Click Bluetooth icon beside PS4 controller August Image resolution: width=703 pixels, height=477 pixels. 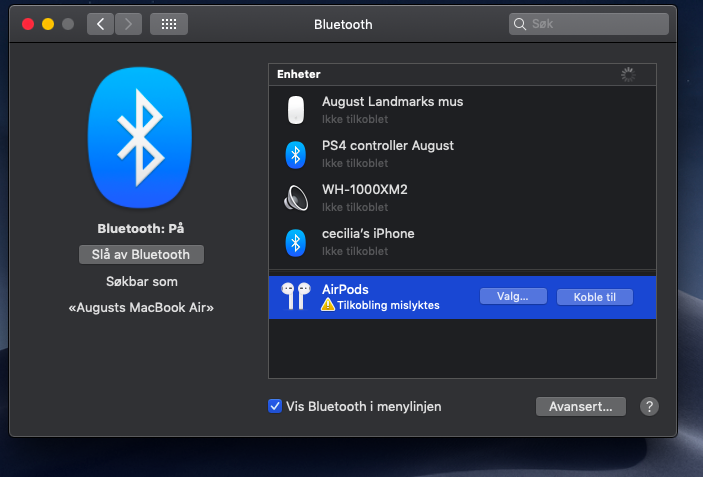point(295,155)
